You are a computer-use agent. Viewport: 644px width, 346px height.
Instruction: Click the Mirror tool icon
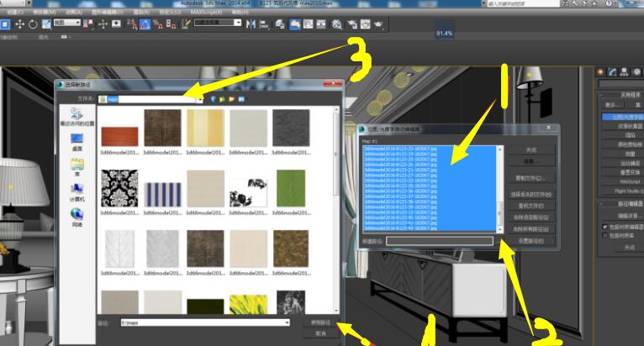251,24
